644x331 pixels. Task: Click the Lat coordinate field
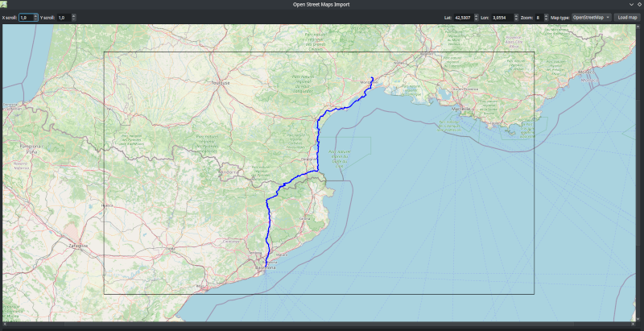click(x=463, y=17)
